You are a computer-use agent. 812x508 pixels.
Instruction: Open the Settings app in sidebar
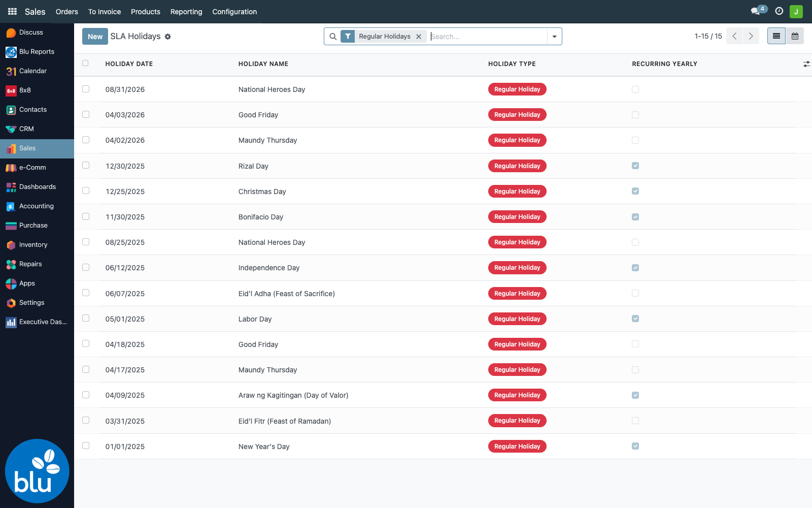37,302
